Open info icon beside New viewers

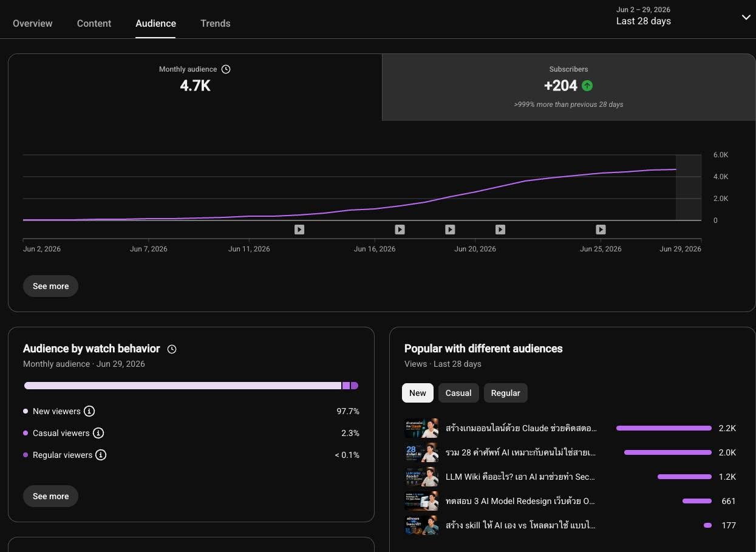[89, 411]
